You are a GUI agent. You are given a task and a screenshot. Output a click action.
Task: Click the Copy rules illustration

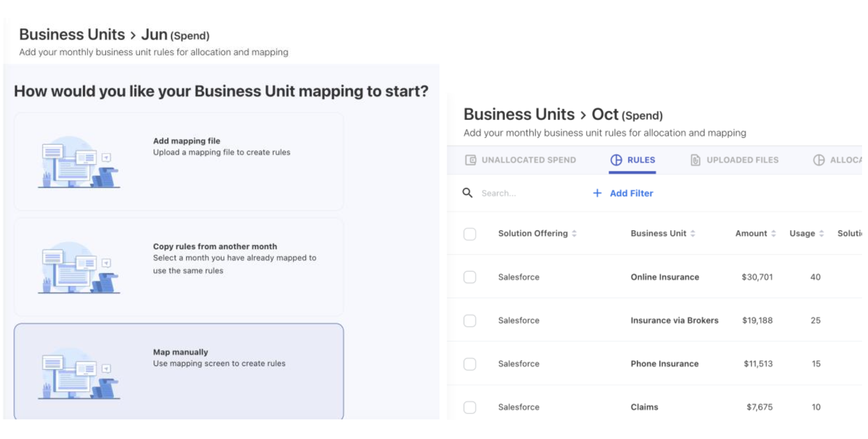click(x=79, y=268)
